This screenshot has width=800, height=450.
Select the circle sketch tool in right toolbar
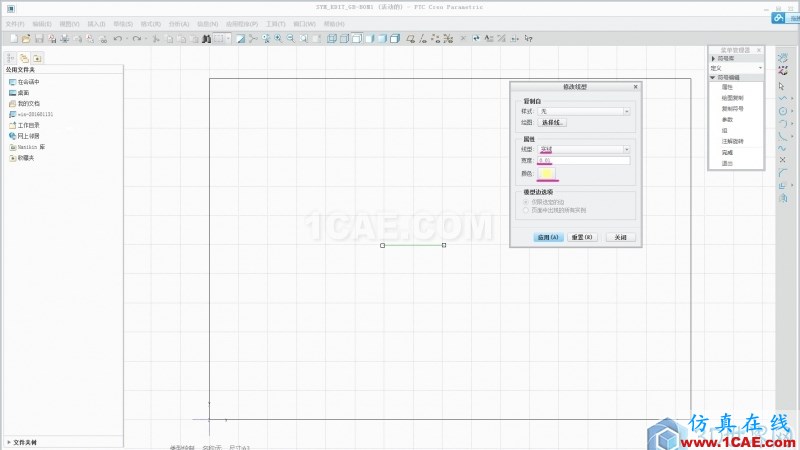[x=782, y=110]
